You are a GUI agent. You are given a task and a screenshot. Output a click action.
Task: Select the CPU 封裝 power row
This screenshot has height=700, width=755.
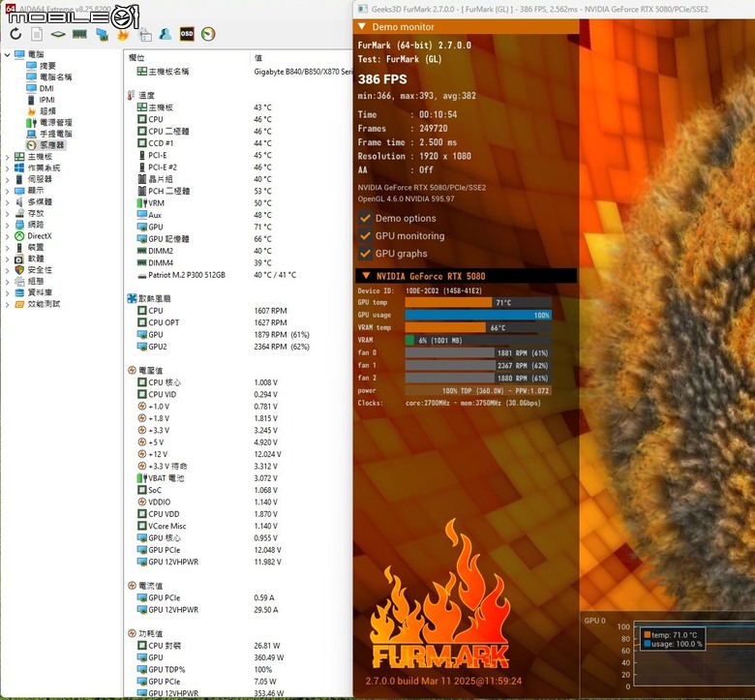238,646
